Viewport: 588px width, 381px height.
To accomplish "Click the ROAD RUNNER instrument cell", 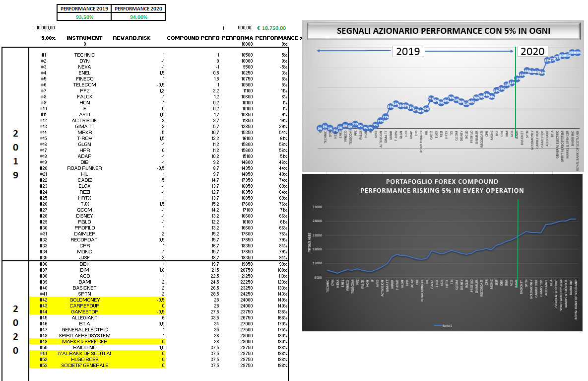I will pos(84,168).
